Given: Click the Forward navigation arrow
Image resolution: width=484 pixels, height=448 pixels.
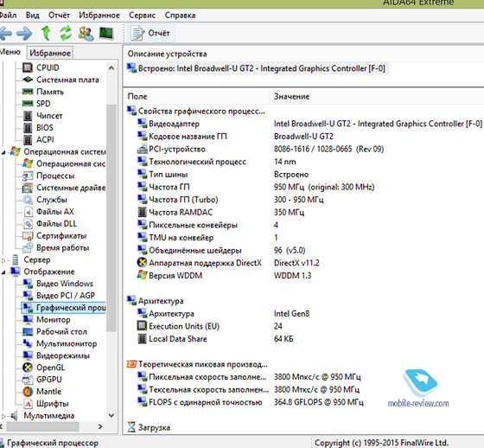Looking at the screenshot, I should point(24,33).
